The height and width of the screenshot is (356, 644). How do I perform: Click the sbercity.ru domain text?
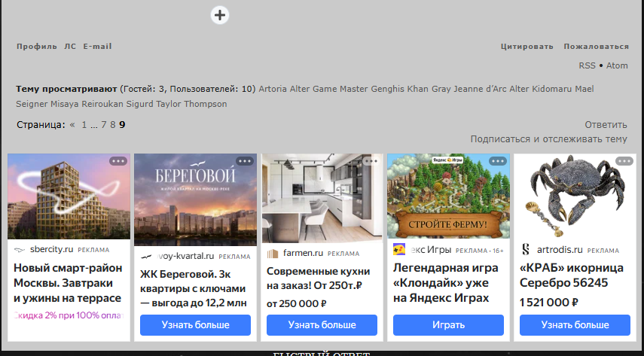tap(51, 250)
